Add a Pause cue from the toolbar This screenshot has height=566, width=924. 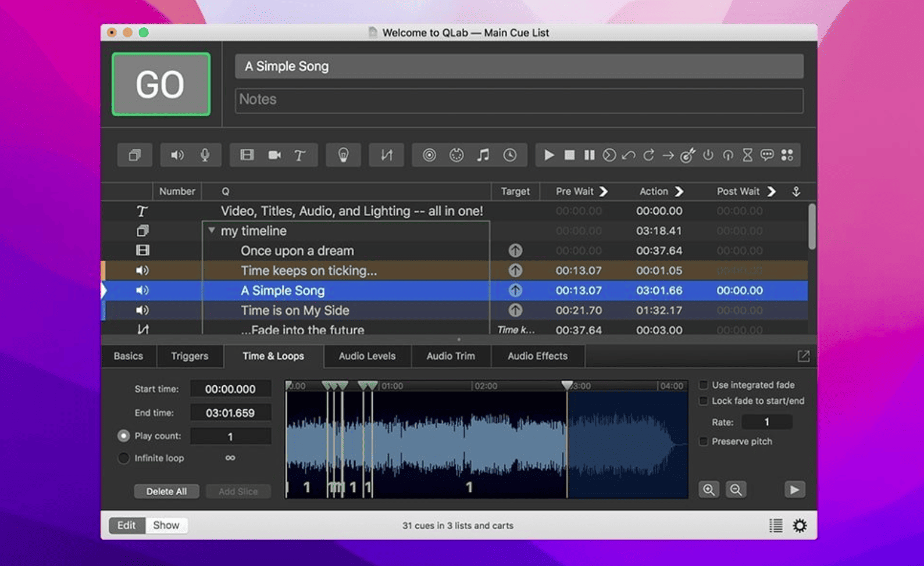[x=590, y=155]
